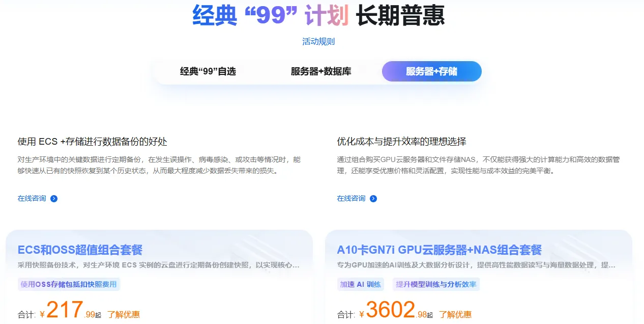Select the 服务器+存储 tab
644x324 pixels.
431,71
